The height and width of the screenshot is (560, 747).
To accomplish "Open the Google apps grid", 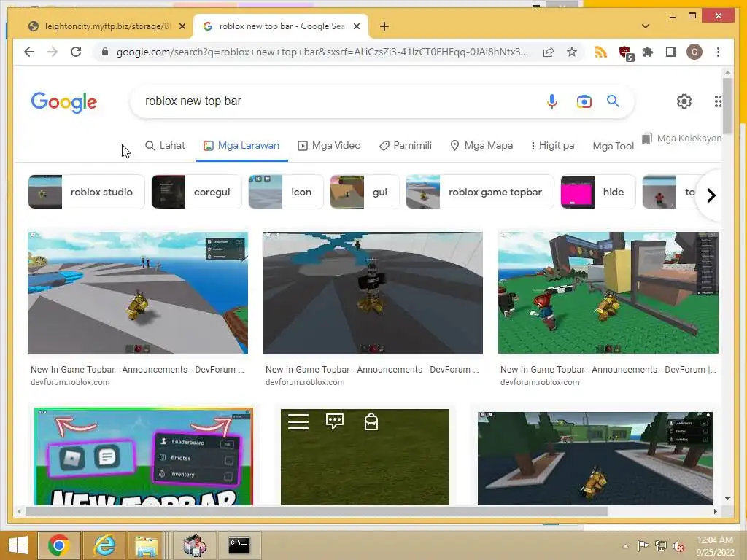I will (718, 101).
